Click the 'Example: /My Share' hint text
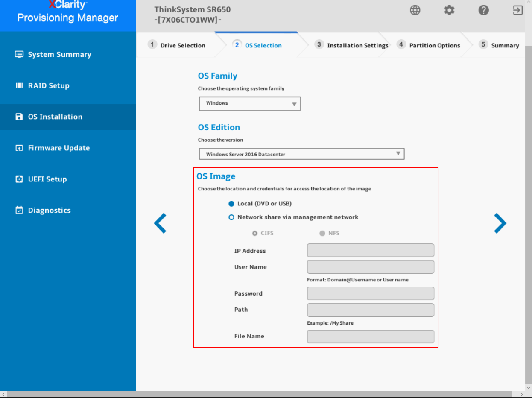532x398 pixels. [x=330, y=323]
